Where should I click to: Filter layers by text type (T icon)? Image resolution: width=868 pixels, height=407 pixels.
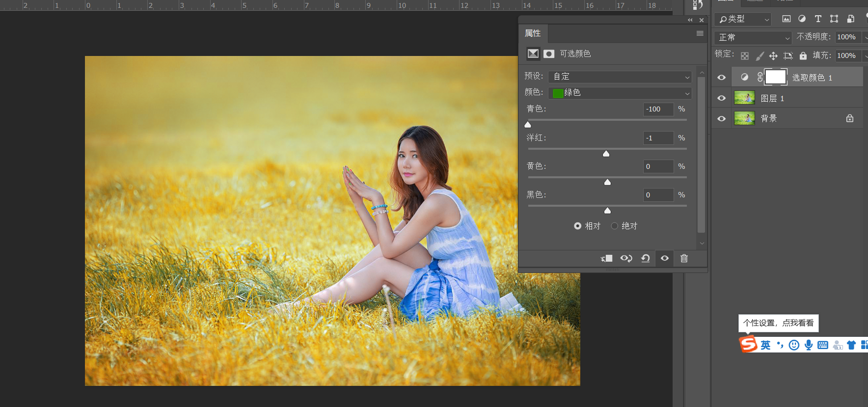[818, 19]
